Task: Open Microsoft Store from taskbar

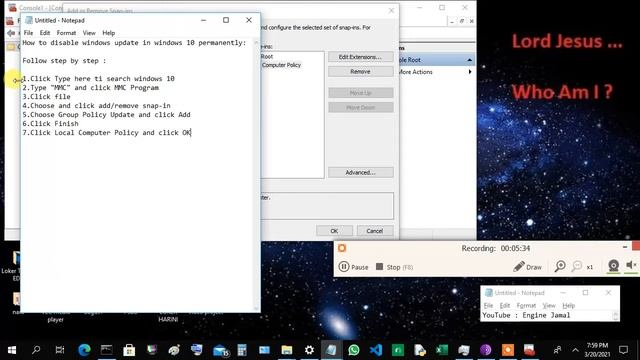Action: coord(129,350)
